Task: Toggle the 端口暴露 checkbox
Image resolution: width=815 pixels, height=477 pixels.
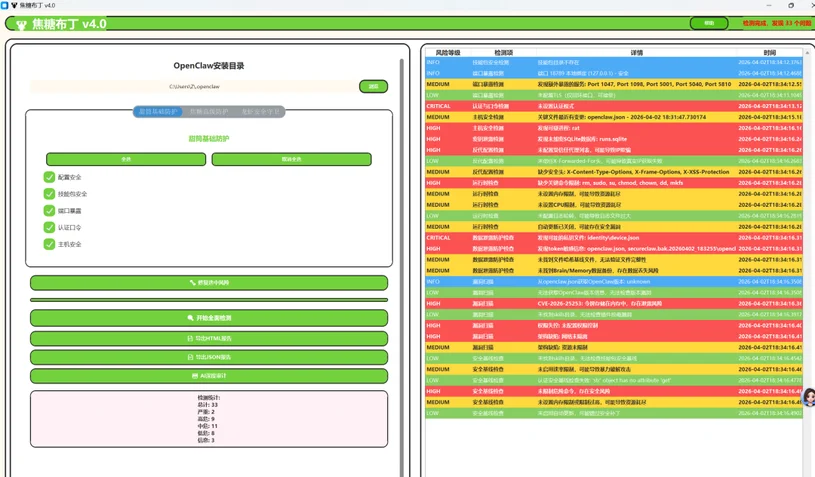Action: pyautogui.click(x=49, y=210)
